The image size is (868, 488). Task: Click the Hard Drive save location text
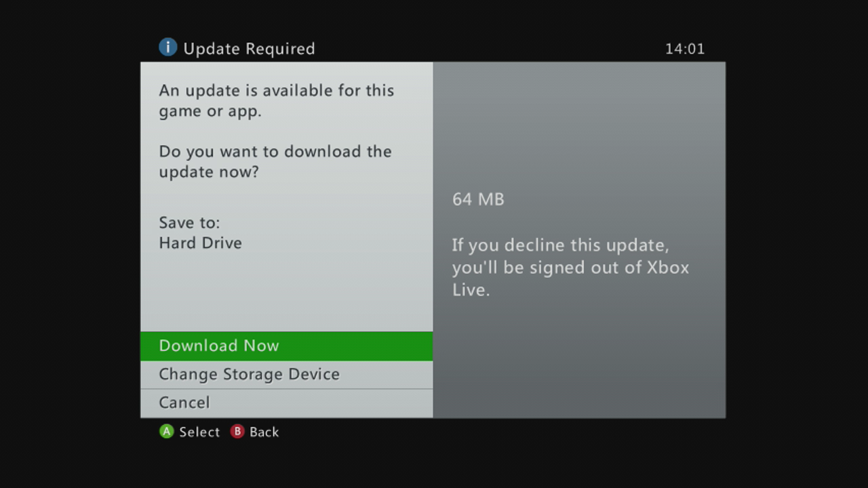(200, 243)
